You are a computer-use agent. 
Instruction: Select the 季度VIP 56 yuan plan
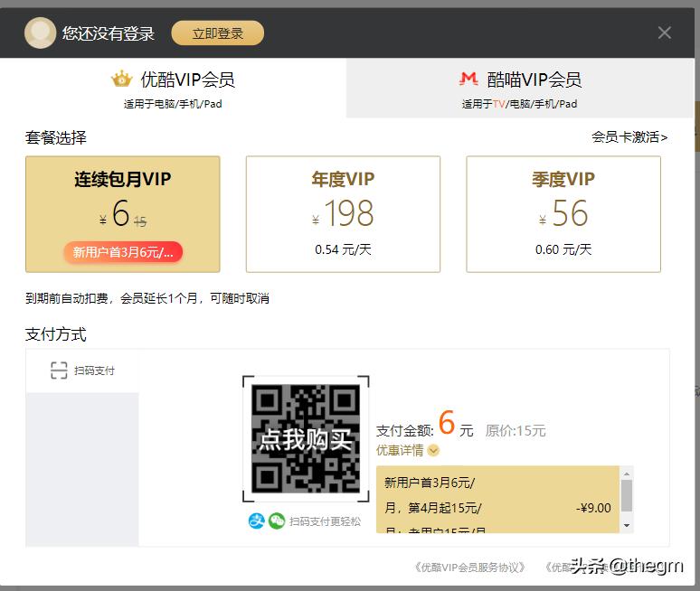click(563, 214)
